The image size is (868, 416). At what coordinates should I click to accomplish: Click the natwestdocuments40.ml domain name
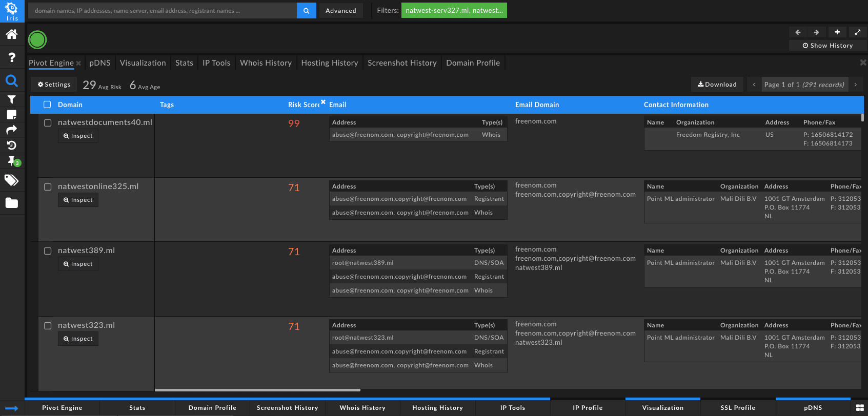tap(105, 122)
